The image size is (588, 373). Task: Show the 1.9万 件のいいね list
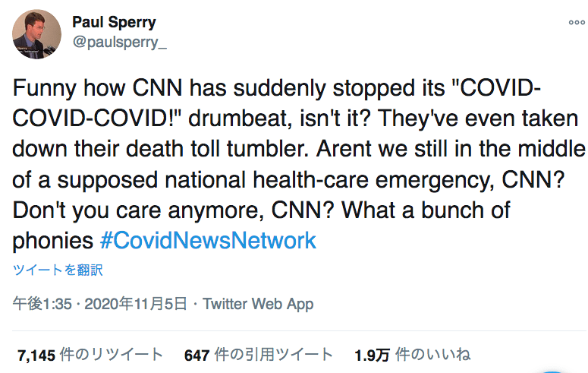[413, 355]
